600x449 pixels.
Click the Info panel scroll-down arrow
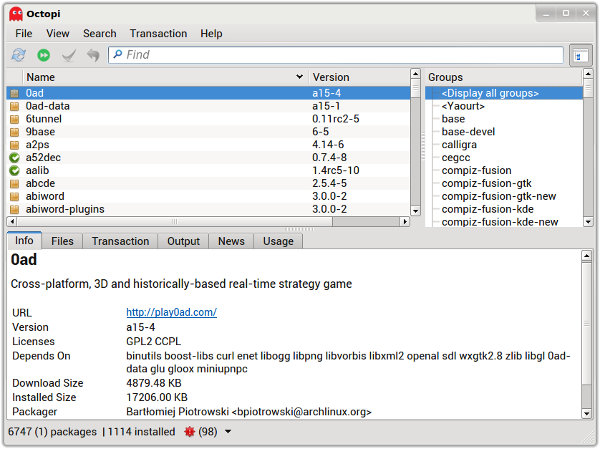click(x=586, y=413)
